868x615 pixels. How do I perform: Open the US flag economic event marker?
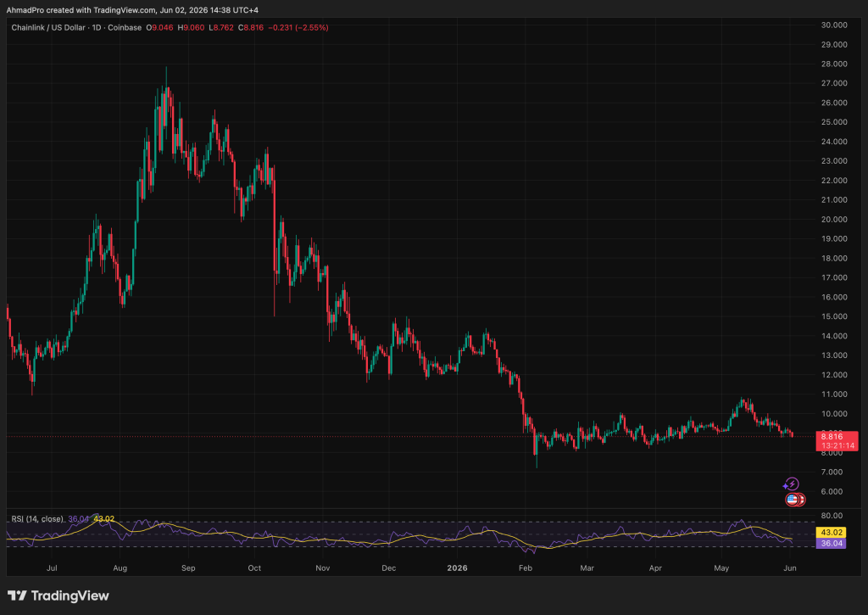pyautogui.click(x=792, y=500)
